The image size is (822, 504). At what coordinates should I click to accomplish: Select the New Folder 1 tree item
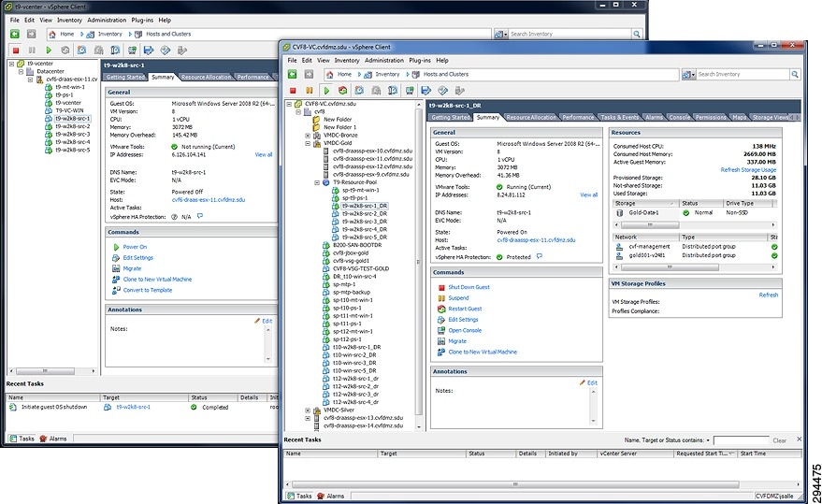pyautogui.click(x=339, y=127)
